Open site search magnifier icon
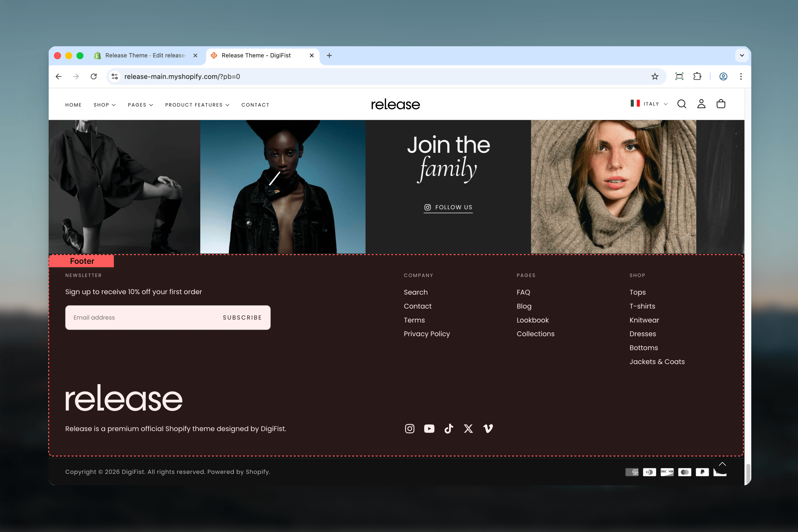The width and height of the screenshot is (798, 532). point(682,104)
